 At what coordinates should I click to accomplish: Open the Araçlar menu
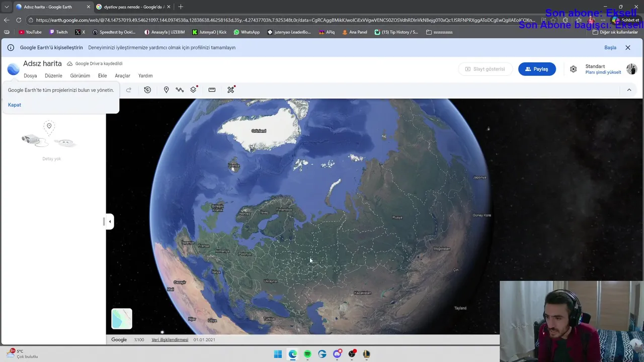click(x=122, y=76)
